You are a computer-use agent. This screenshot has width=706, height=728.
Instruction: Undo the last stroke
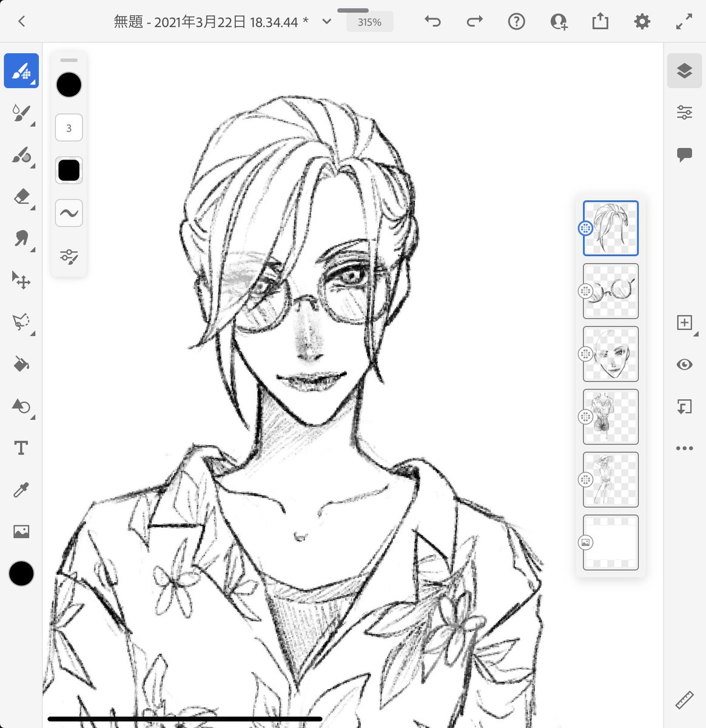click(x=433, y=22)
